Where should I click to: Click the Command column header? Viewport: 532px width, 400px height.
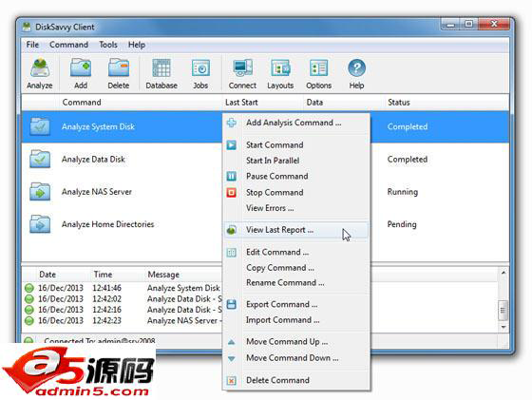(82, 102)
